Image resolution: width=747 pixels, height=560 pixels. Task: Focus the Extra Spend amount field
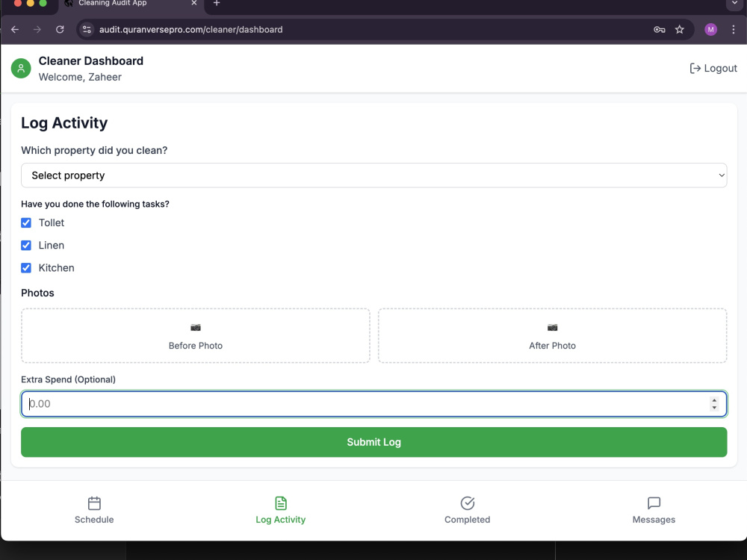374,404
